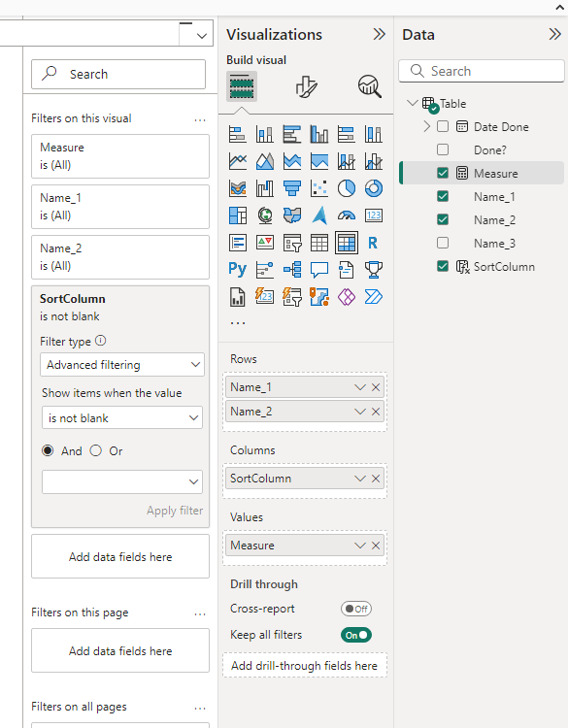The width and height of the screenshot is (568, 728).
Task: Choose the scatter chart visual
Action: [x=319, y=188]
